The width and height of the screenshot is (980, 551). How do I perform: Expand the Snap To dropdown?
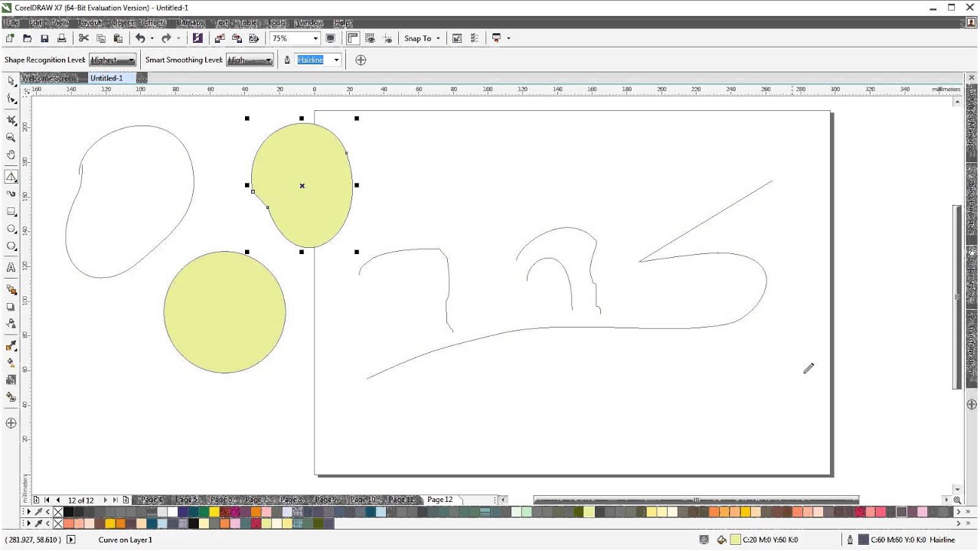(438, 38)
